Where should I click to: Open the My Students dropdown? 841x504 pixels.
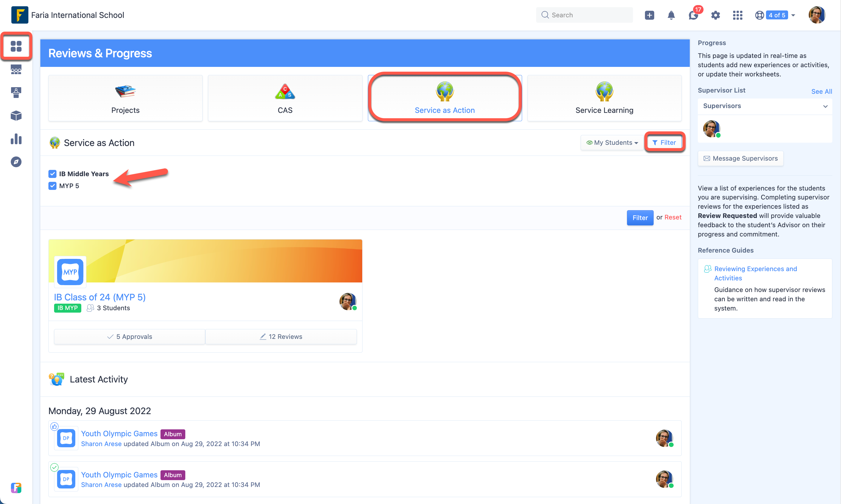(x=612, y=143)
